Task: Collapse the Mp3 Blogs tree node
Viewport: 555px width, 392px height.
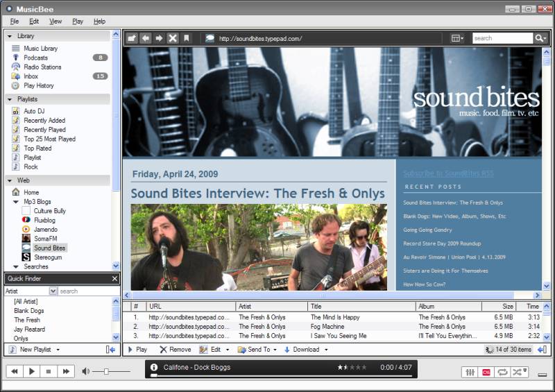Action: [x=15, y=202]
